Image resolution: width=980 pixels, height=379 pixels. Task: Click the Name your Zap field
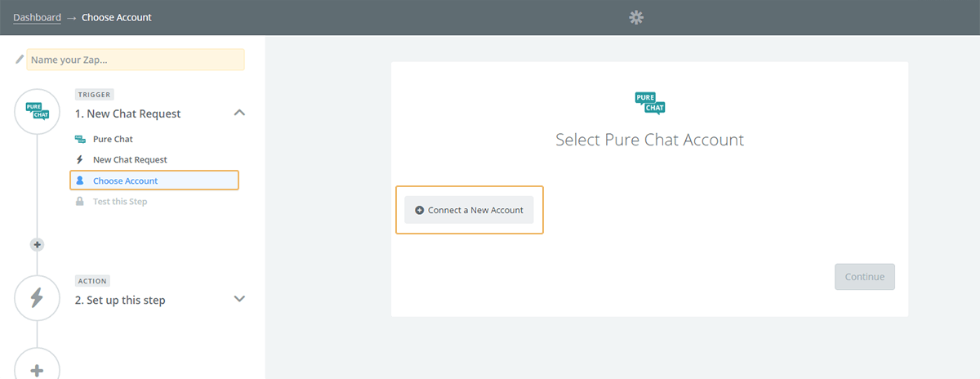pos(136,60)
